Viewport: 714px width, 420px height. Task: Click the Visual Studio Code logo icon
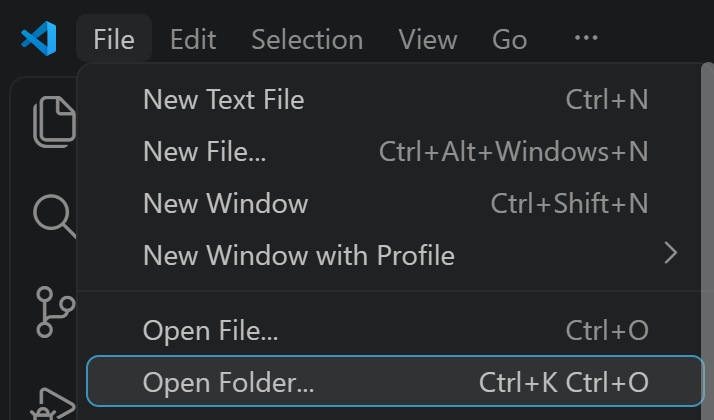point(39,39)
